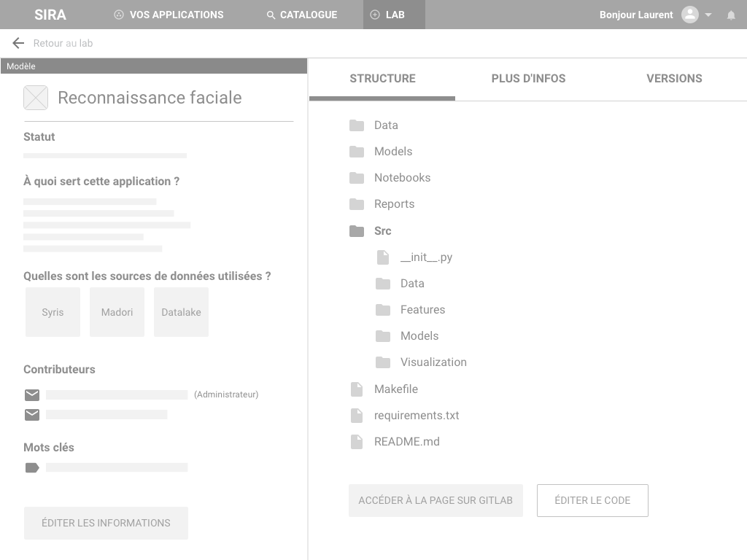Screen dimensions: 747x560
Task: Open the Makefile file name
Action: [x=396, y=389]
